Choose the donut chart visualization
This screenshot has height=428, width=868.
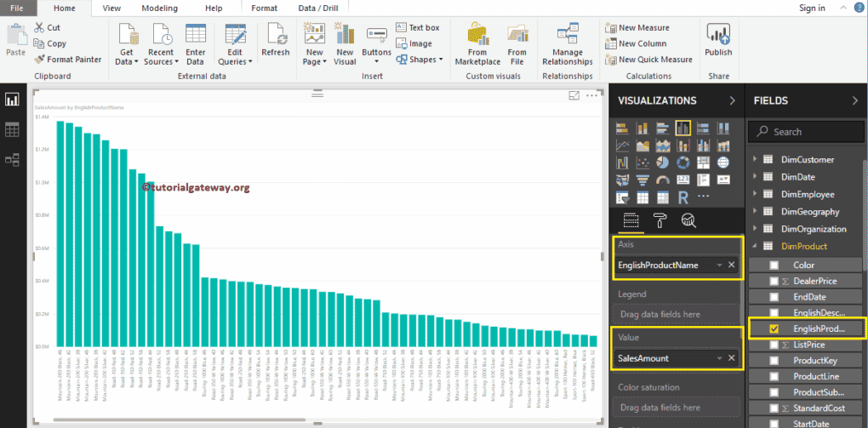pyautogui.click(x=682, y=163)
